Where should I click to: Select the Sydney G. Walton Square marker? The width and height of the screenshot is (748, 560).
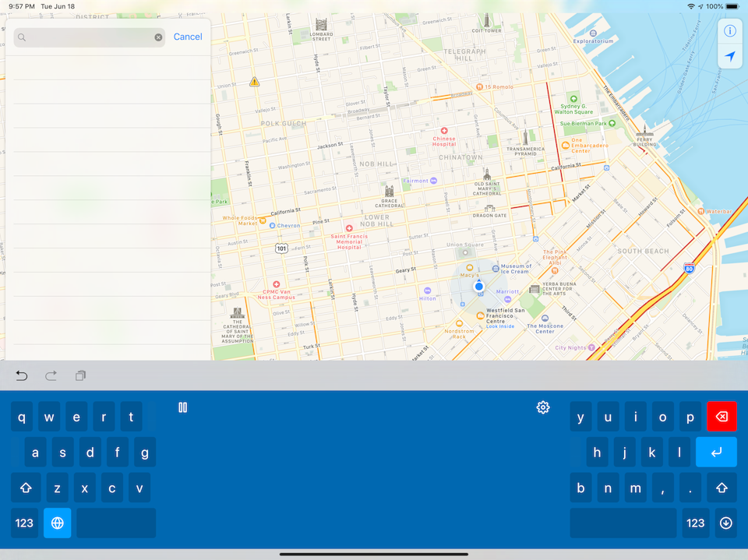(x=573, y=99)
